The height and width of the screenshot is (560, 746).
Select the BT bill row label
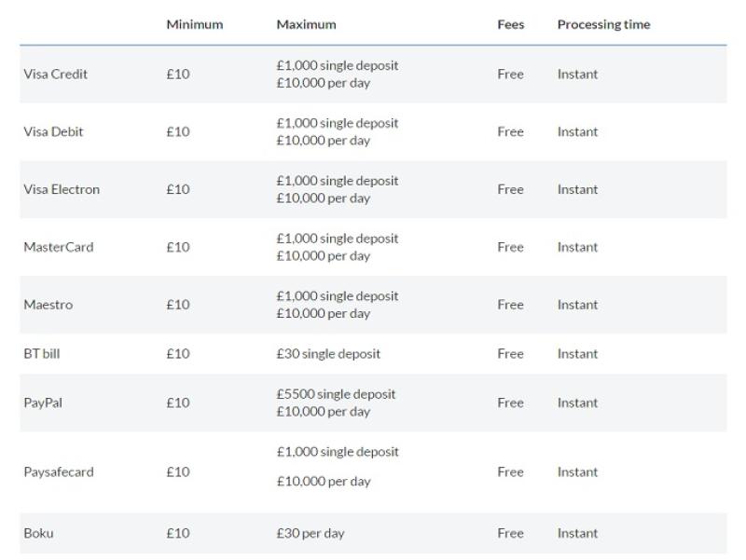(42, 354)
